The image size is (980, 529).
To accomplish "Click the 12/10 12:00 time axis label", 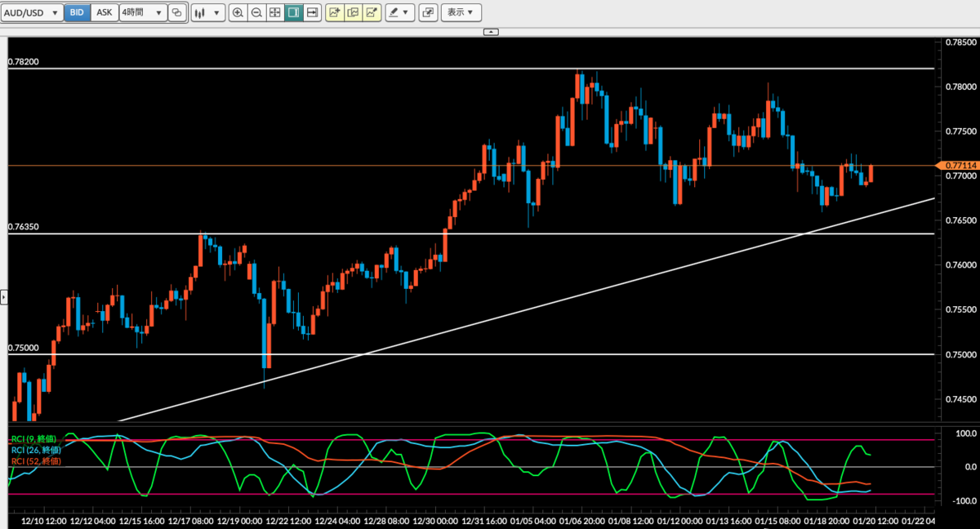I will 45,521.
